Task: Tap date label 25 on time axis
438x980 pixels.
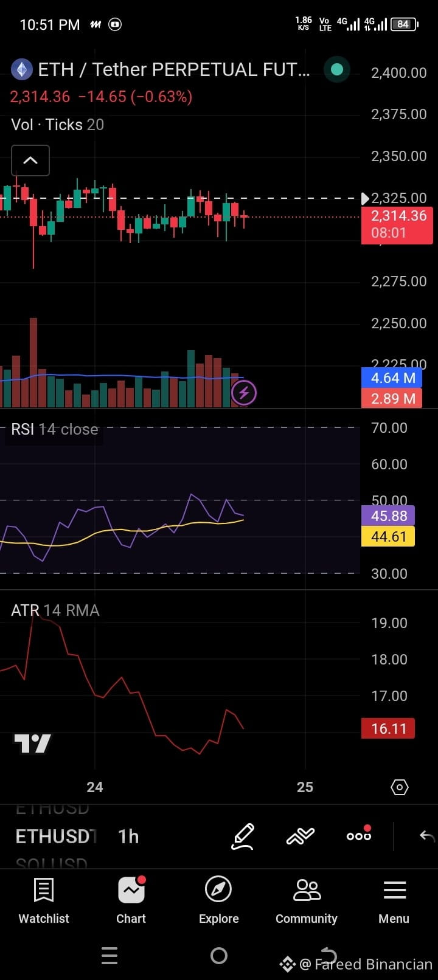Action: (x=305, y=787)
